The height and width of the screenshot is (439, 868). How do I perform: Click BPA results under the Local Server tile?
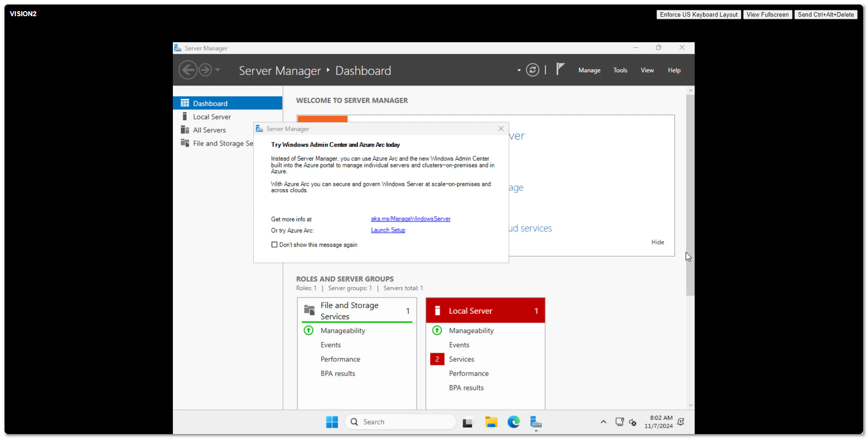click(466, 388)
